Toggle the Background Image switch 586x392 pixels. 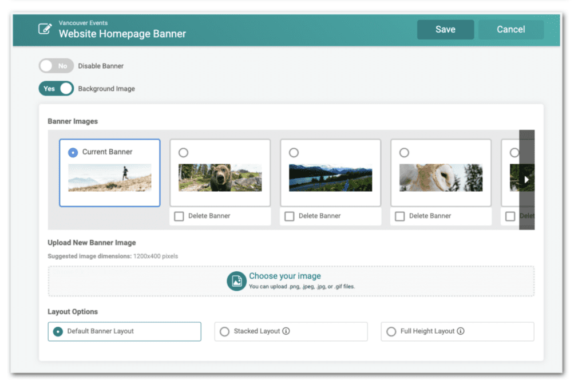click(56, 89)
